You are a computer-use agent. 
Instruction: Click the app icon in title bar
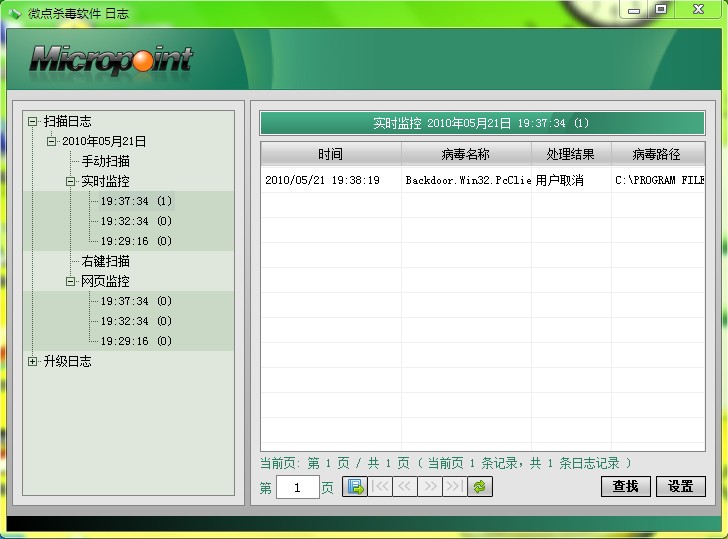[x=14, y=14]
